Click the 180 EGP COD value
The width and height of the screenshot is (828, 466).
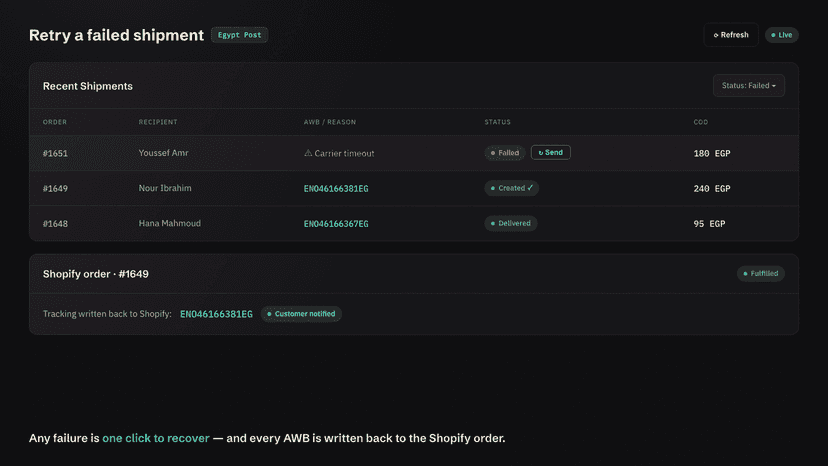[x=712, y=153]
